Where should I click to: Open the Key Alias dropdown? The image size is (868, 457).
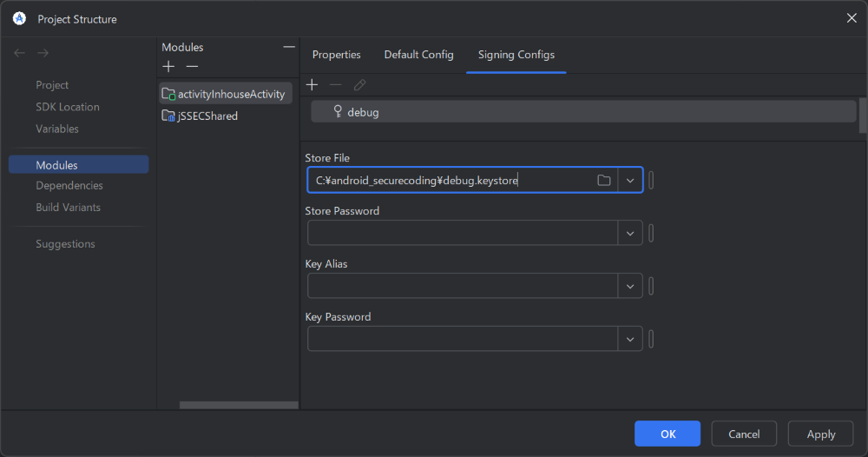point(630,286)
